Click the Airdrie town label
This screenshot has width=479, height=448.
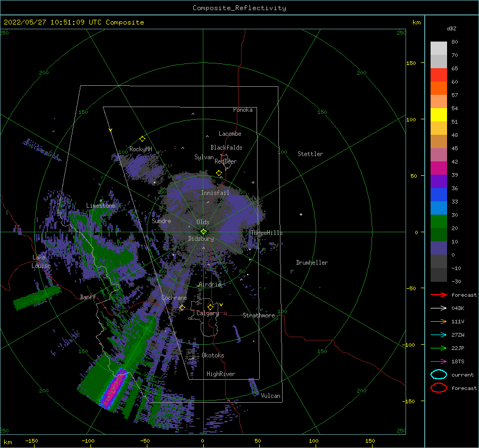(210, 284)
